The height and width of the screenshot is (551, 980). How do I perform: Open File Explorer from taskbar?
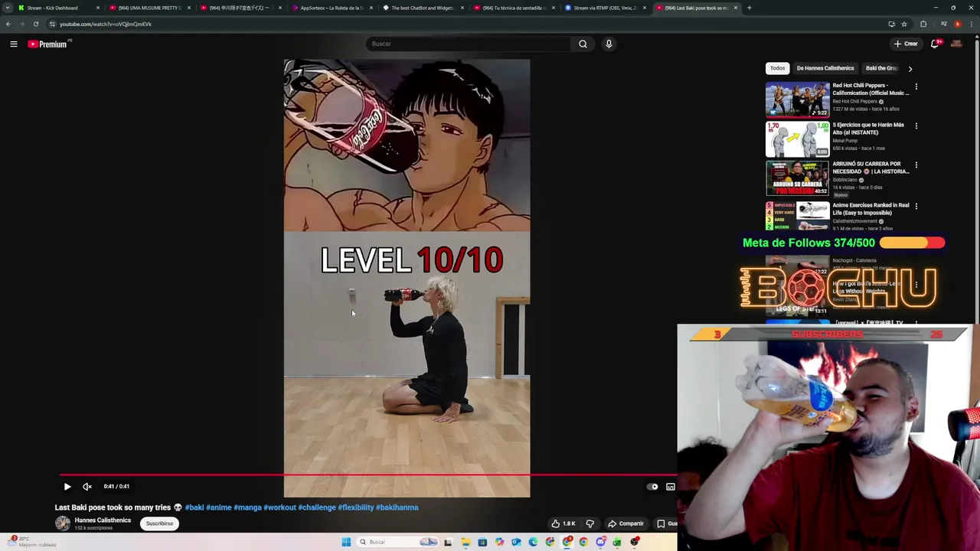pyautogui.click(x=465, y=542)
